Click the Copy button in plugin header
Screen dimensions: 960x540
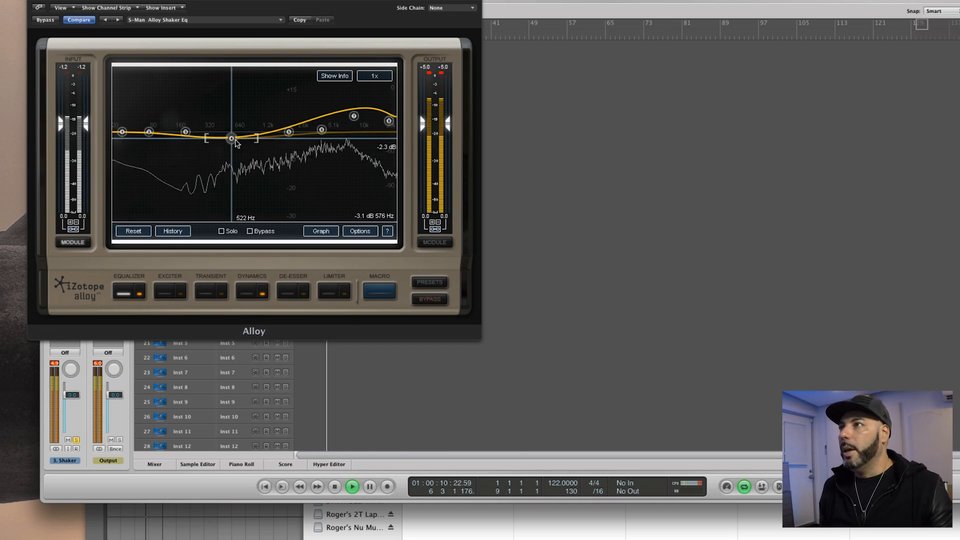click(299, 20)
